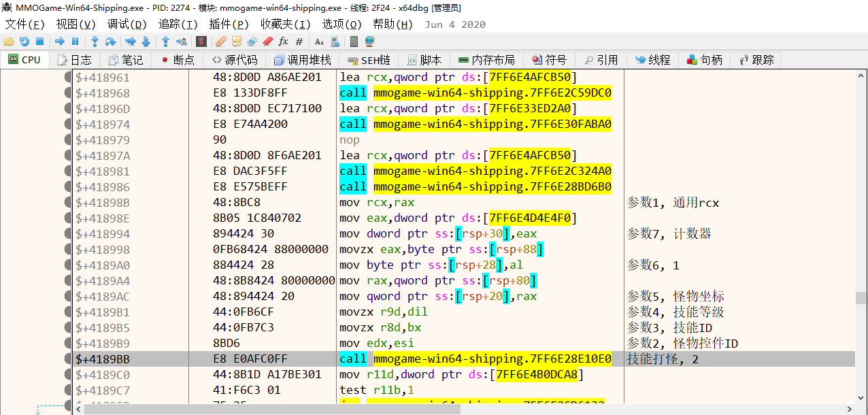Open the 调试(D) menu
Screen dimensions: 868x415
point(127,24)
